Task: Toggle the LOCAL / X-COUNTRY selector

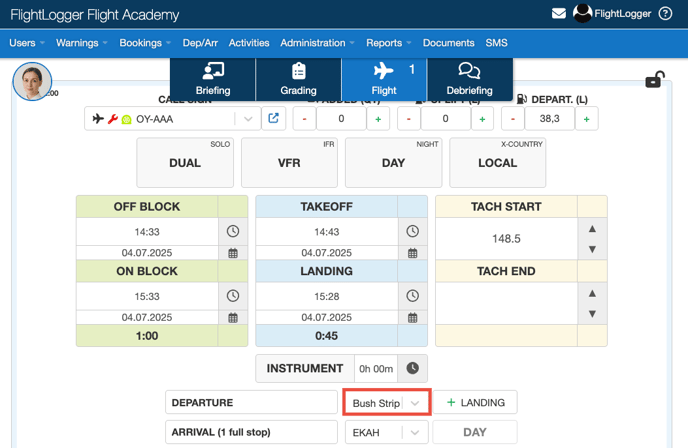Action: point(498,163)
